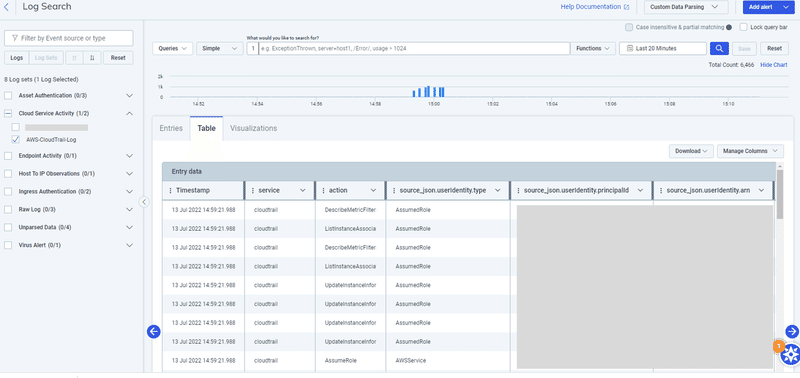
Task: Open the Functions dropdown
Action: pos(592,48)
